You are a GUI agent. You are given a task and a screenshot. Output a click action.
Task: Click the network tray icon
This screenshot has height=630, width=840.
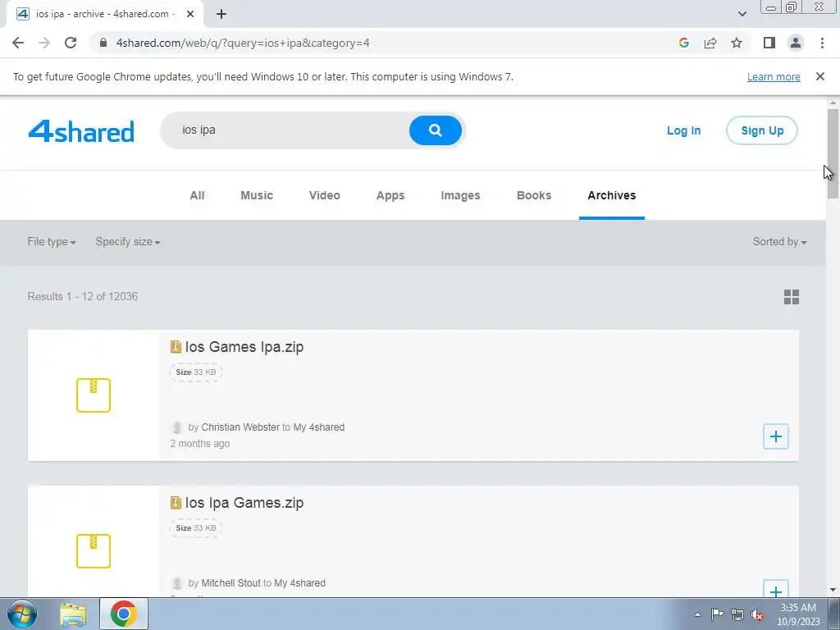(x=737, y=614)
